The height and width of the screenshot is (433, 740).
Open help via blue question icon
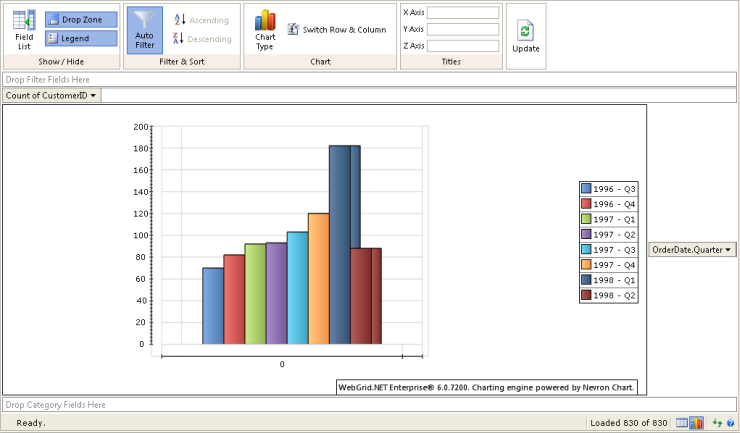click(731, 423)
